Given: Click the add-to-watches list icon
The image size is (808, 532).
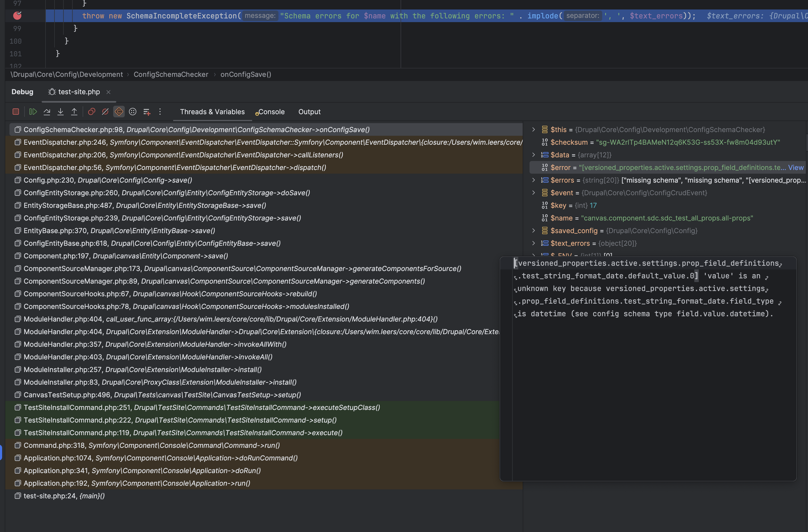Looking at the screenshot, I should (147, 112).
